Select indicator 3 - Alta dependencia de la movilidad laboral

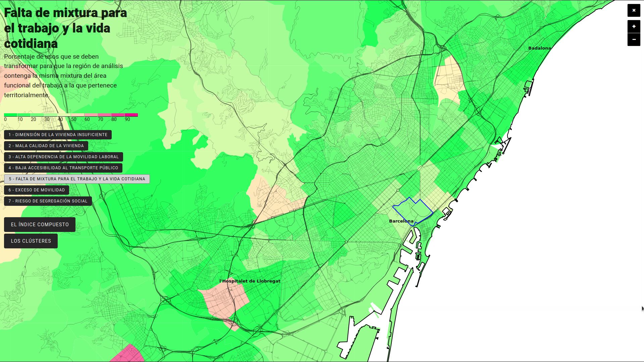[63, 157]
